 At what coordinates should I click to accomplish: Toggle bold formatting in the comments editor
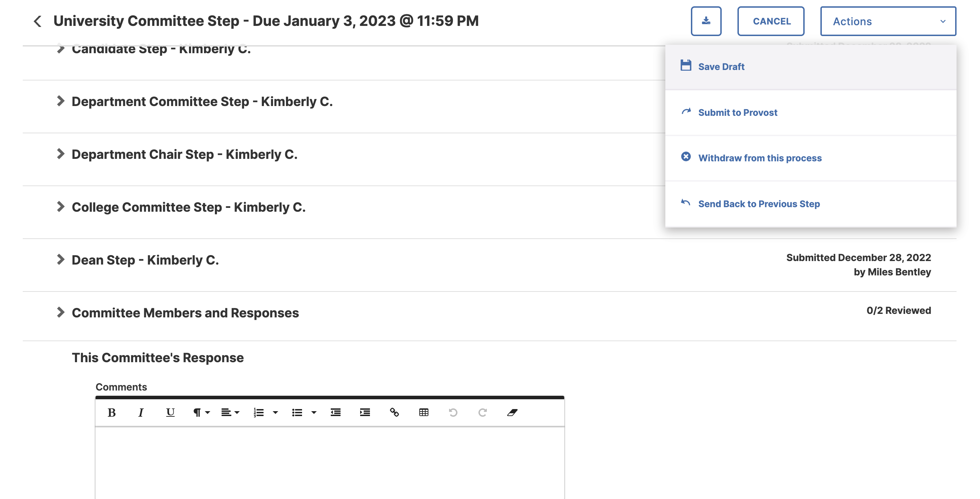point(111,412)
